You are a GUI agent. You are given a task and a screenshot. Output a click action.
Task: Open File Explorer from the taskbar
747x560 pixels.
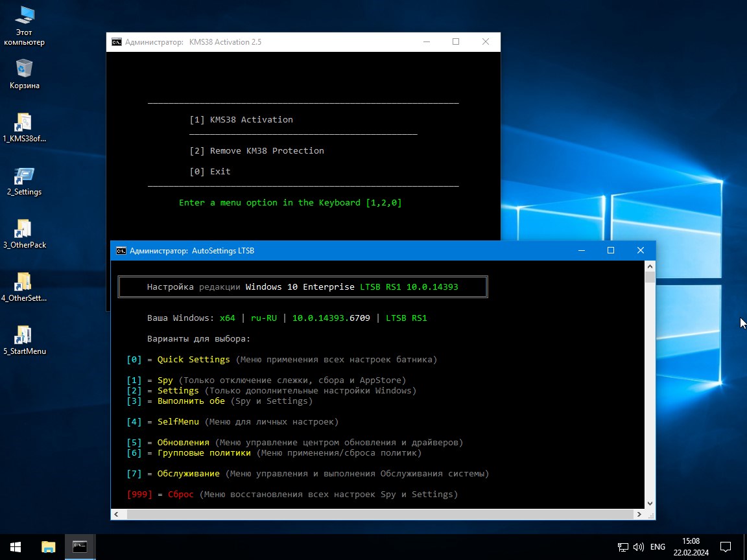[48, 546]
